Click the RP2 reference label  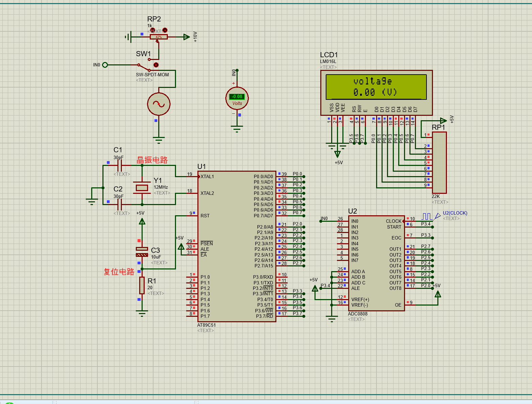pos(154,19)
